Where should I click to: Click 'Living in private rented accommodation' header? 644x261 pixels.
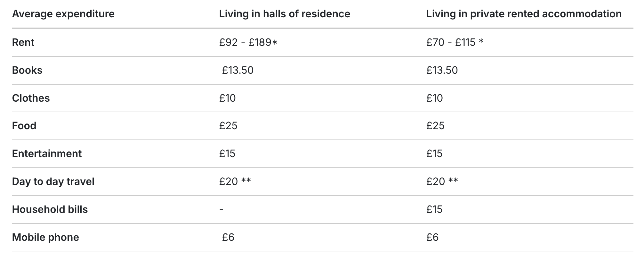tap(524, 14)
